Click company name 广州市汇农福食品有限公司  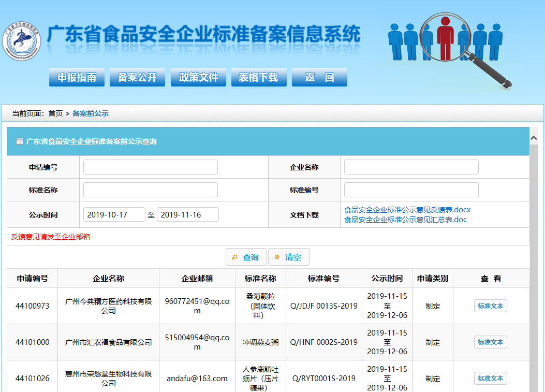click(x=109, y=342)
